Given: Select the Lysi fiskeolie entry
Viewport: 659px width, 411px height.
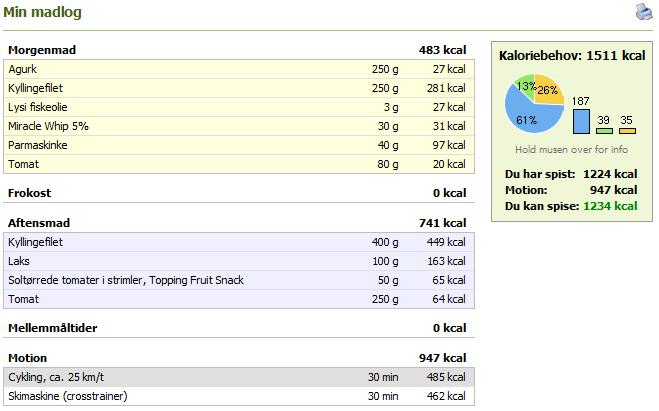Looking at the screenshot, I should [x=239, y=107].
